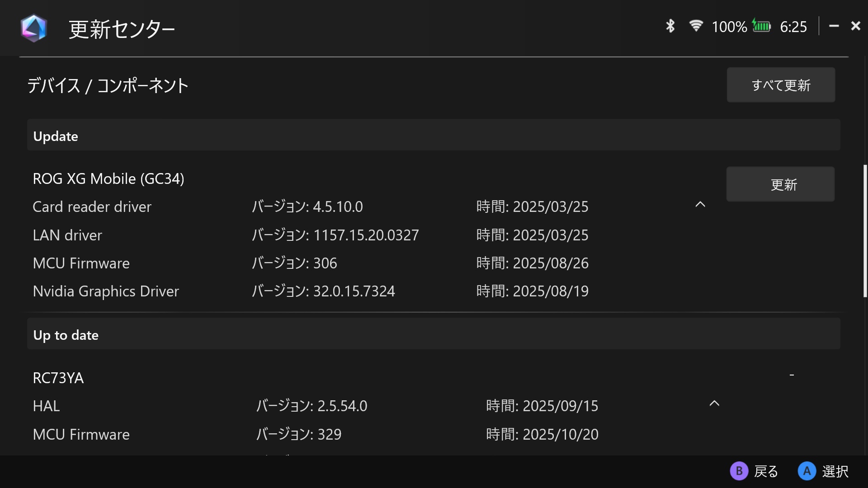Collapse the ROG XG Mobile driver list
Screen dimensions: 868x488
[699, 204]
